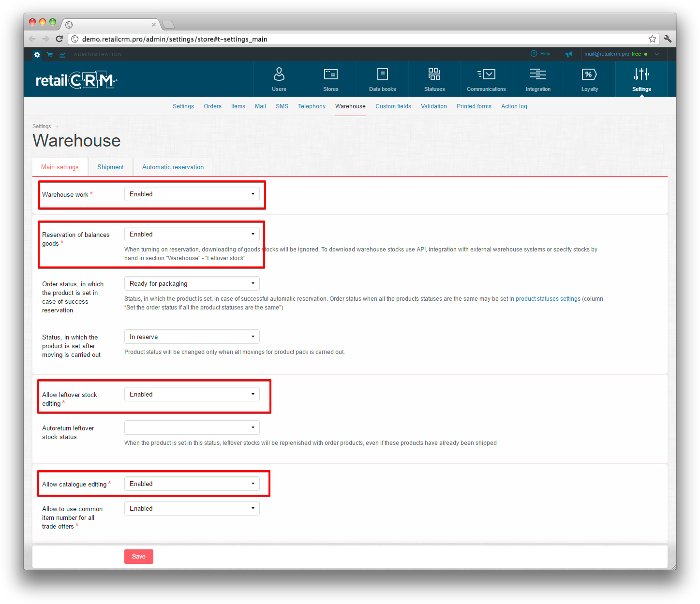Viewport: 700px width, 604px height.
Task: Open the Action log submenu item
Action: coord(514,106)
